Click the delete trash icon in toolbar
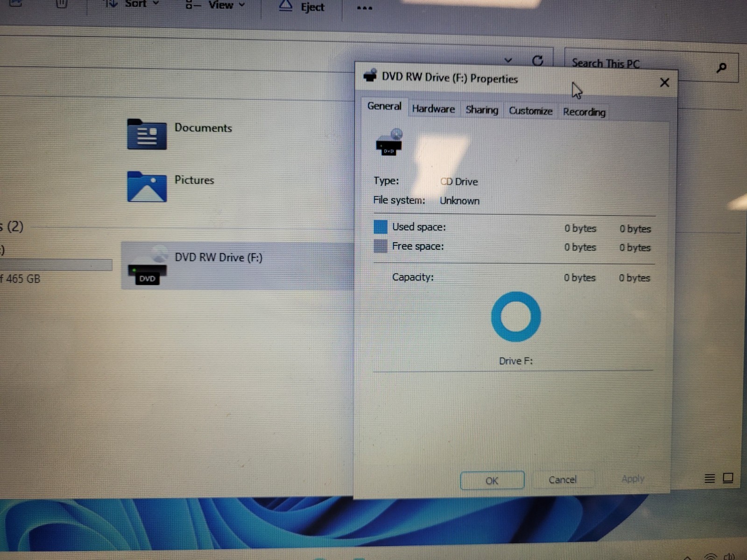This screenshot has height=560, width=747. pos(61,4)
